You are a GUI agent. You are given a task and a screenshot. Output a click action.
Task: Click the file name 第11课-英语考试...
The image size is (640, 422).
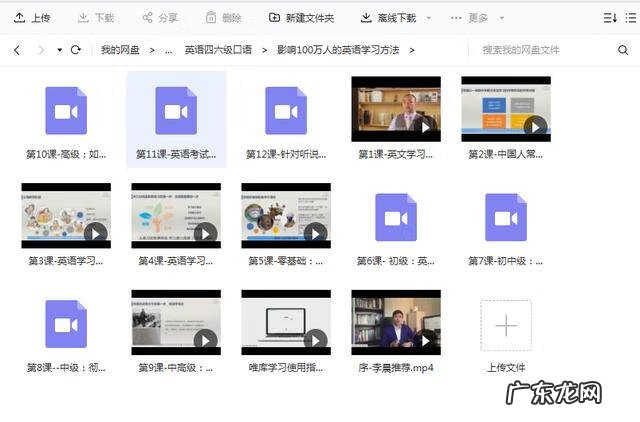(x=176, y=154)
